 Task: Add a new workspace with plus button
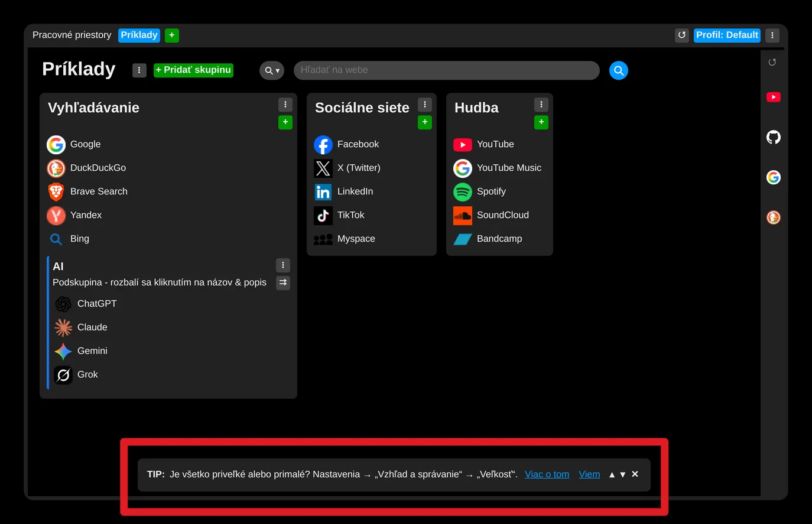[x=172, y=35]
